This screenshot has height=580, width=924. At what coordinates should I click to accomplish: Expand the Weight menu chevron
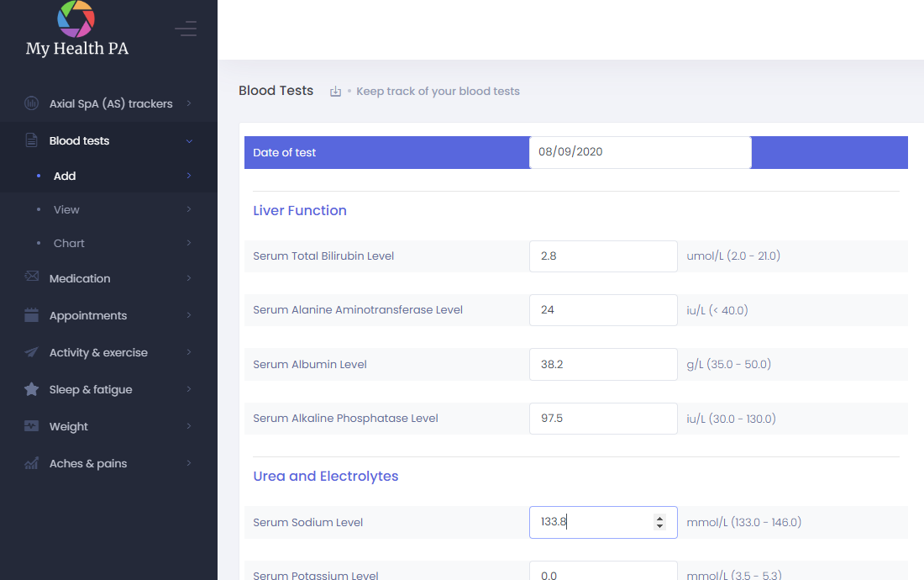click(x=189, y=426)
